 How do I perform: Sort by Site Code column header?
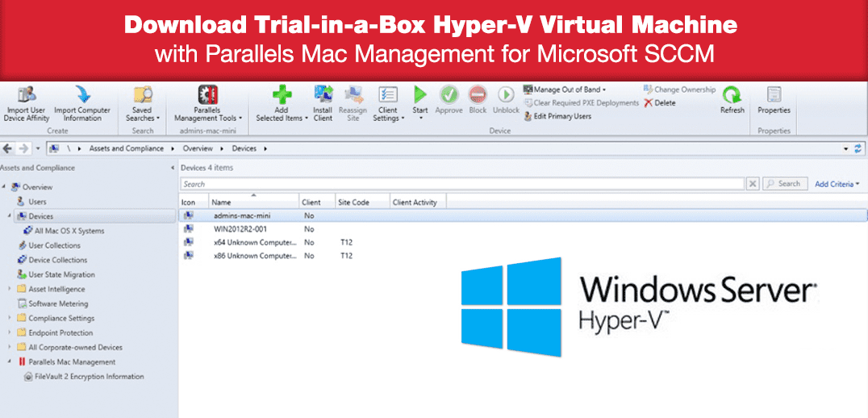[362, 203]
